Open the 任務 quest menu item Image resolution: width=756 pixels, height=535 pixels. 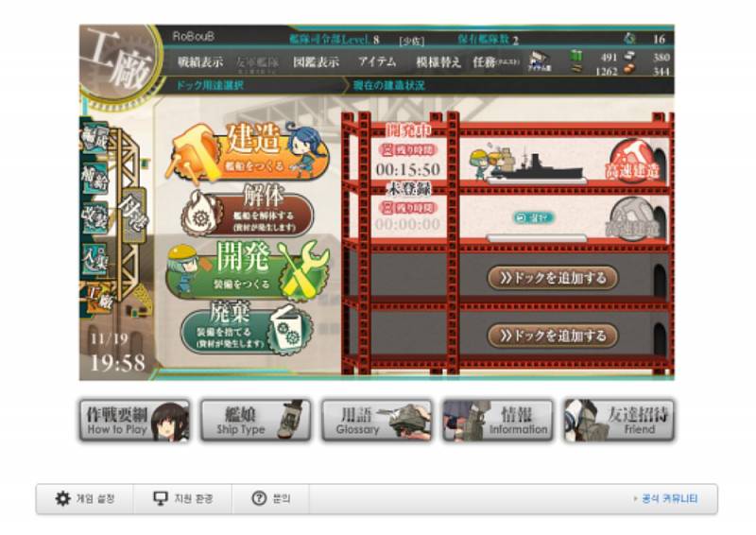495,61
